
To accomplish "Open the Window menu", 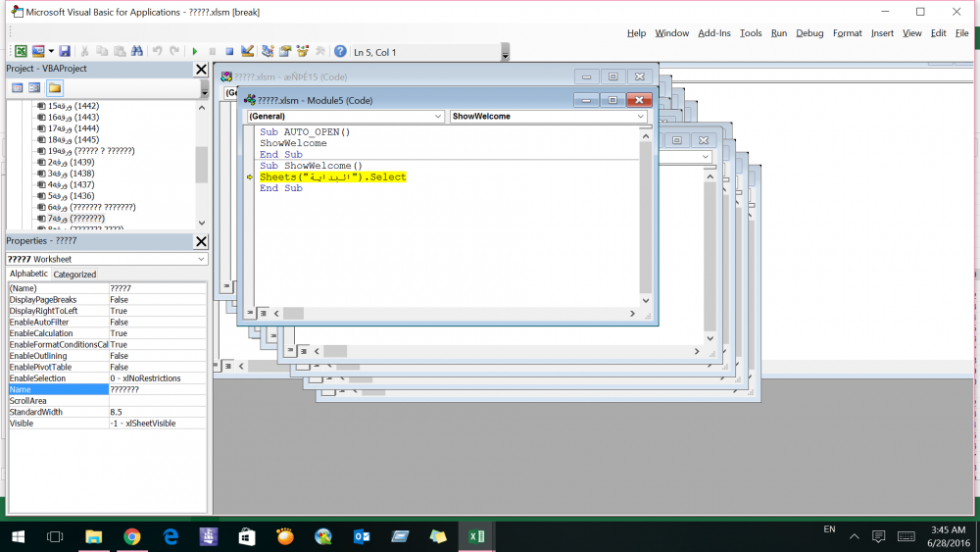I will (x=672, y=33).
